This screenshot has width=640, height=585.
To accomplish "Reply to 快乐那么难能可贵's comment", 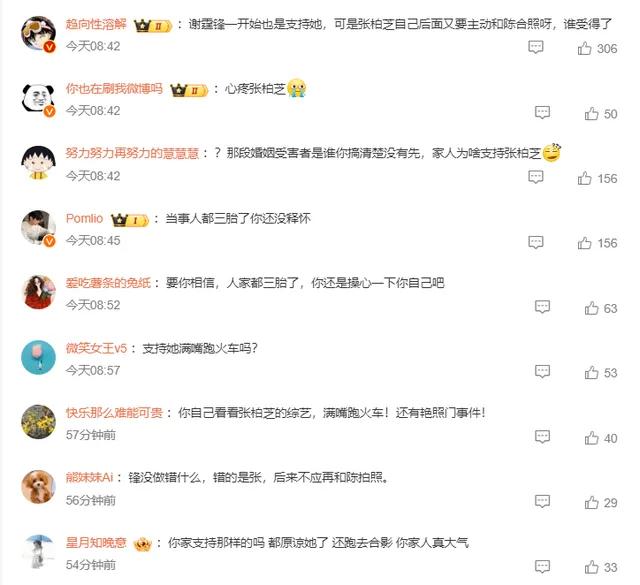I will click(542, 436).
